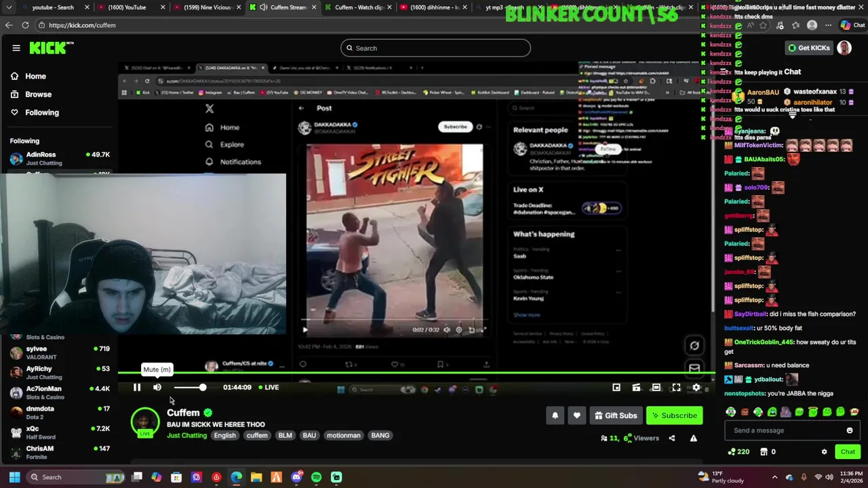Go to Kick home logo
Image resolution: width=868 pixels, height=488 pixels.
pyautogui.click(x=52, y=47)
